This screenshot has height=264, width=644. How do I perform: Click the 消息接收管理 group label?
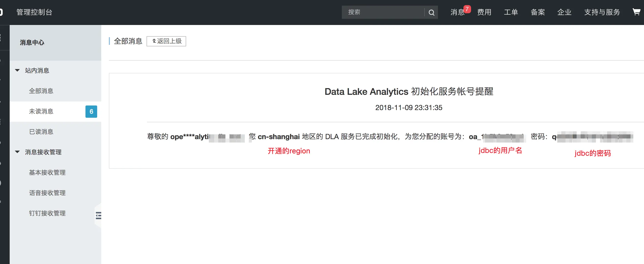[x=43, y=152]
